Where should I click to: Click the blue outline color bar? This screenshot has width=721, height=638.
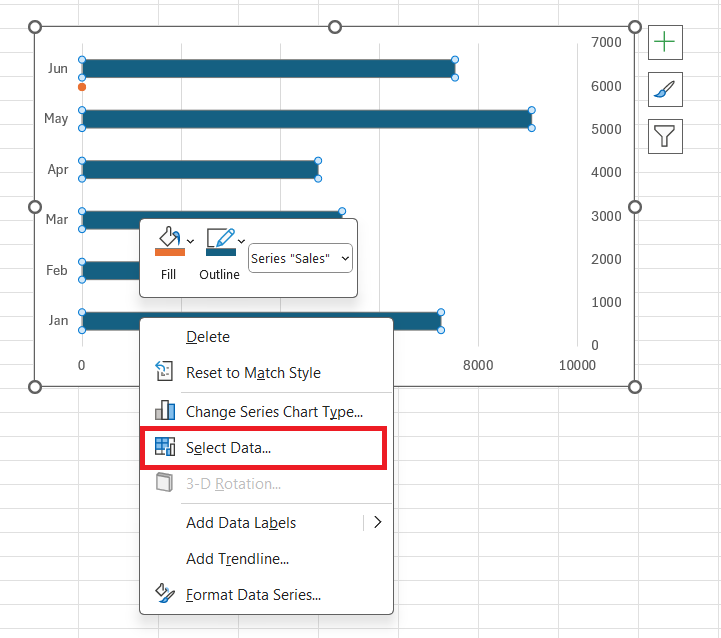pyautogui.click(x=221, y=252)
